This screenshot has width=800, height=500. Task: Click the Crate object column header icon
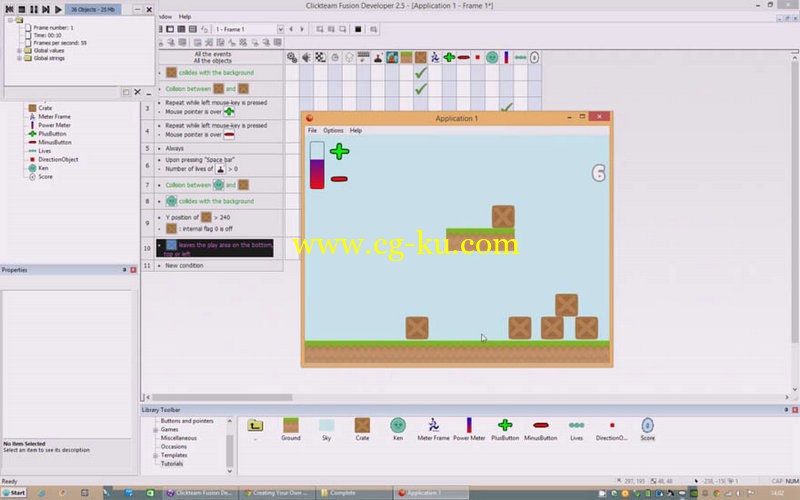[420, 58]
